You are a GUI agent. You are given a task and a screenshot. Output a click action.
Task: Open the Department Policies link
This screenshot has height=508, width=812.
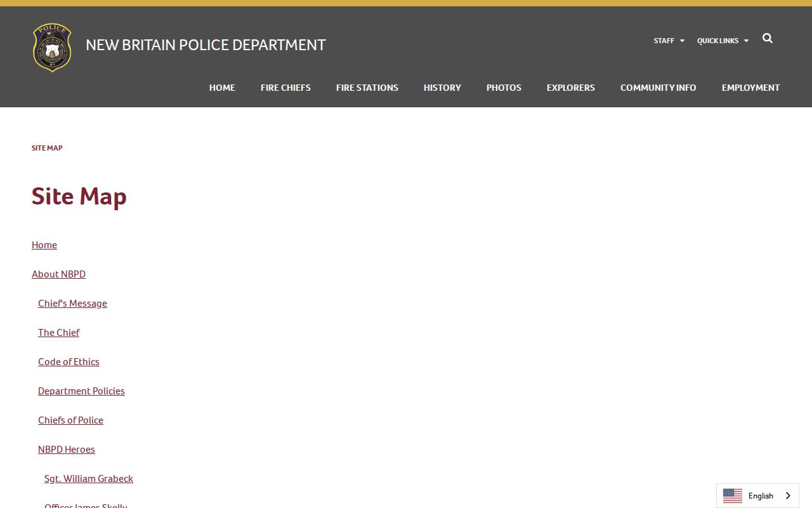point(81,391)
